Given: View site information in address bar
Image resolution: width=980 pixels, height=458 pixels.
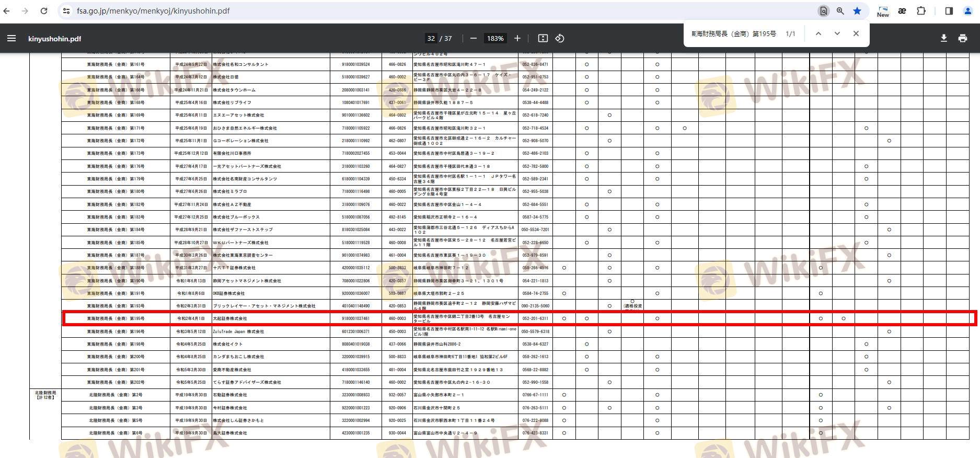Looking at the screenshot, I should pos(66,11).
